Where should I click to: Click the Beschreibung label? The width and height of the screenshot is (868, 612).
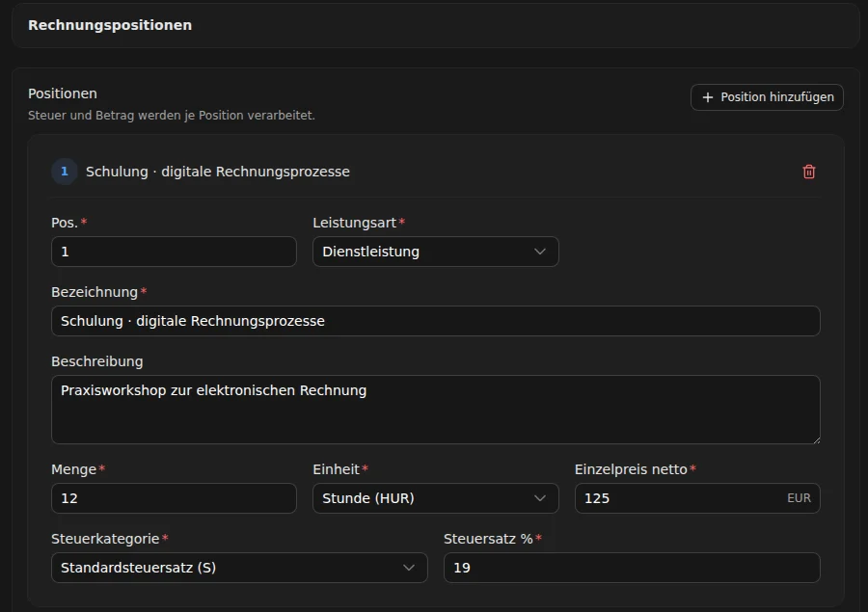coord(96,361)
